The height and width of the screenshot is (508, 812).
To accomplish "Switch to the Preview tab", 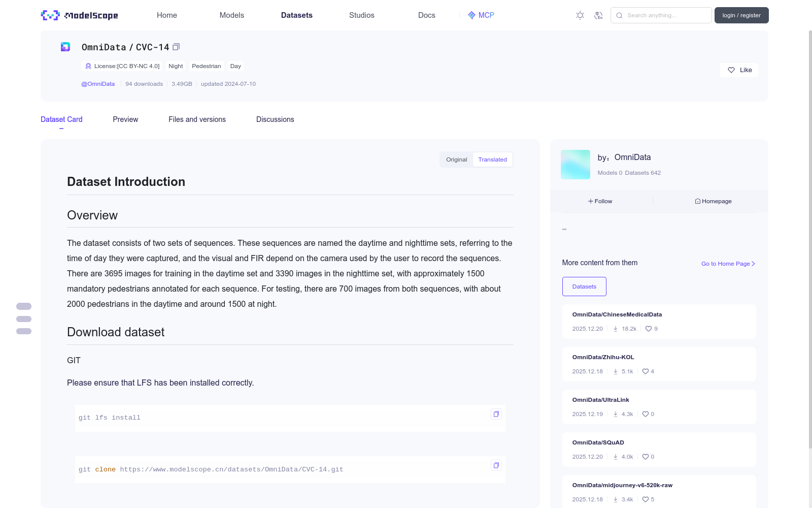I will point(125,119).
